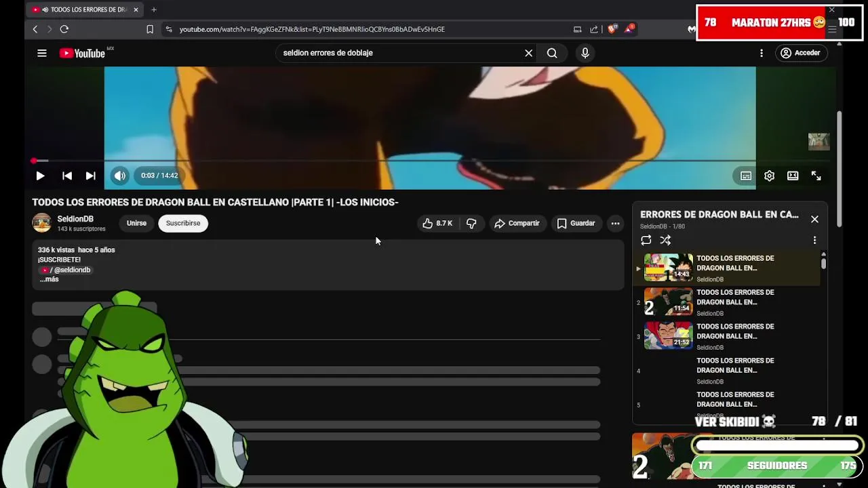Click the playlist panel scrollbar
Screen dimensions: 868x488
(x=824, y=263)
